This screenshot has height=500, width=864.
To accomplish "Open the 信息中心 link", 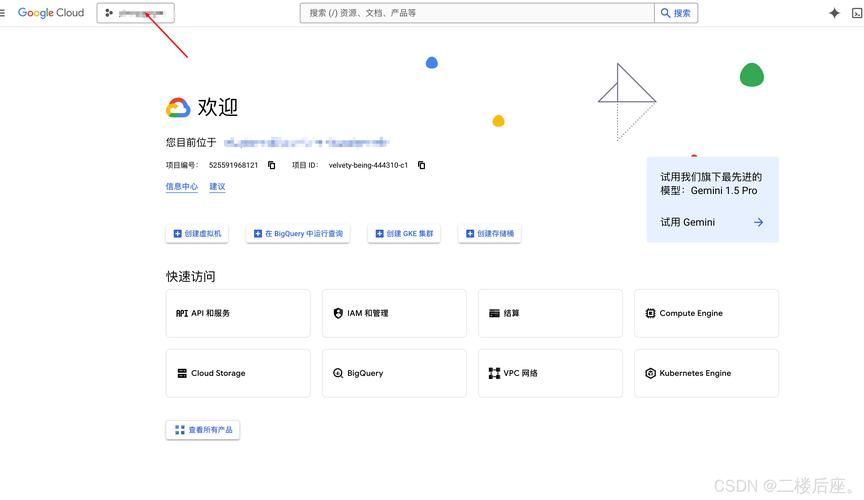I will (182, 186).
